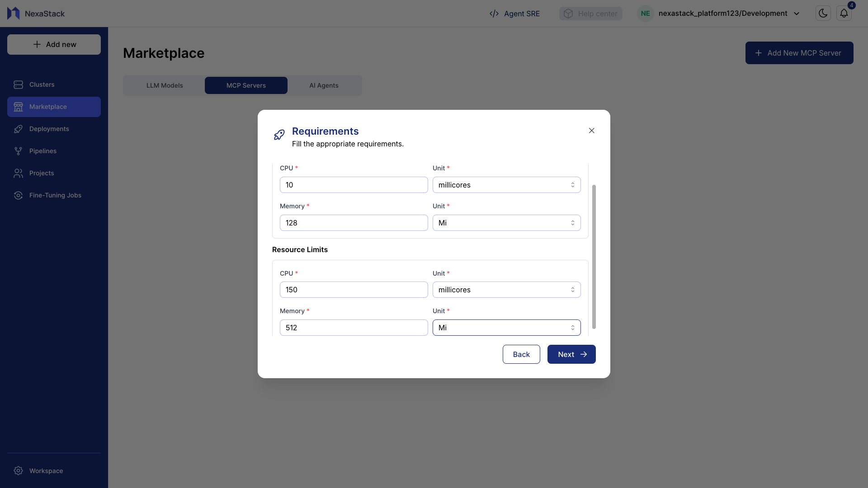Toggle dark mode moon icon
The image size is (868, 488).
[823, 14]
